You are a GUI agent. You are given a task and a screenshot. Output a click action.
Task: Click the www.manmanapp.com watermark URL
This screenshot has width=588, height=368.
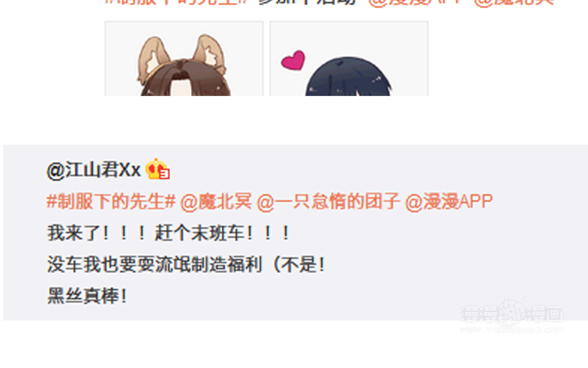click(511, 330)
